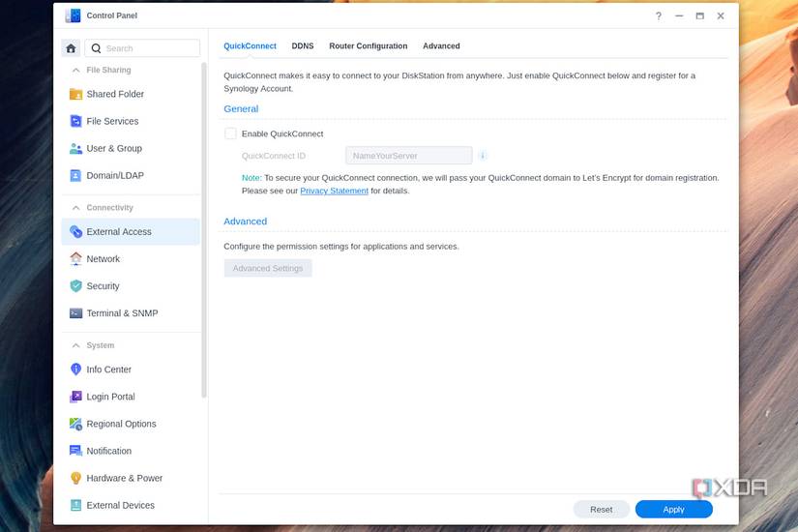Select the Regional Options label
Viewport: 798px width, 532px height.
(x=121, y=424)
